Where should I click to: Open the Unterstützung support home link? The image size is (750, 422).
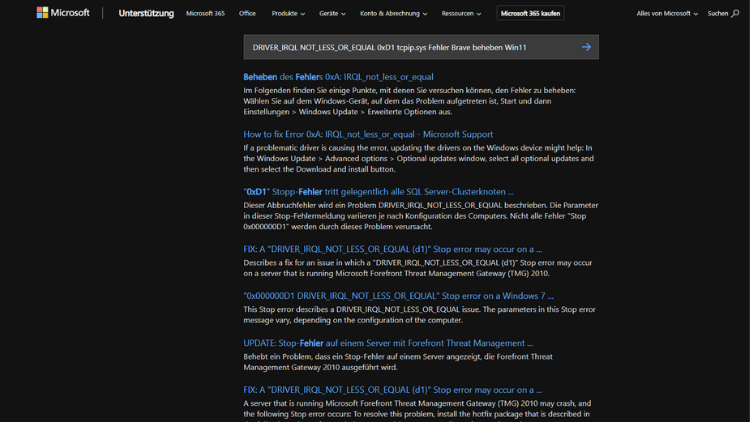(146, 14)
